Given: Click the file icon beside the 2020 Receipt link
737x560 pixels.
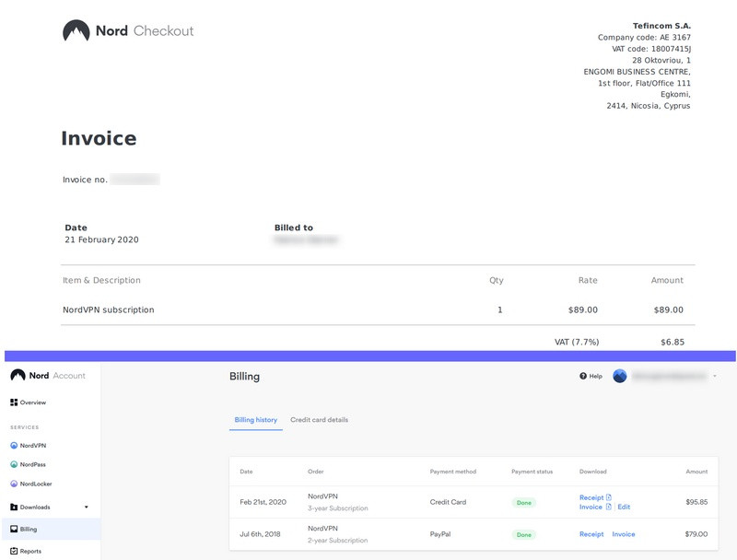Looking at the screenshot, I should click(x=609, y=497).
